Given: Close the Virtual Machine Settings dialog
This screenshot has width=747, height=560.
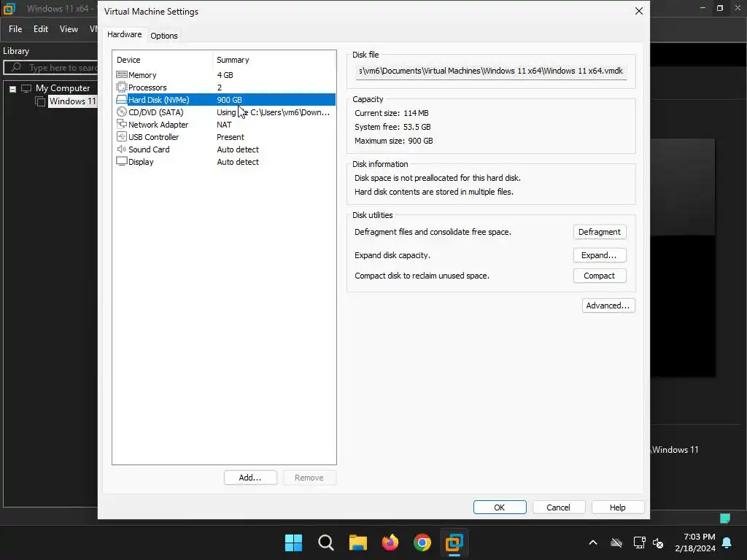Looking at the screenshot, I should [x=639, y=11].
